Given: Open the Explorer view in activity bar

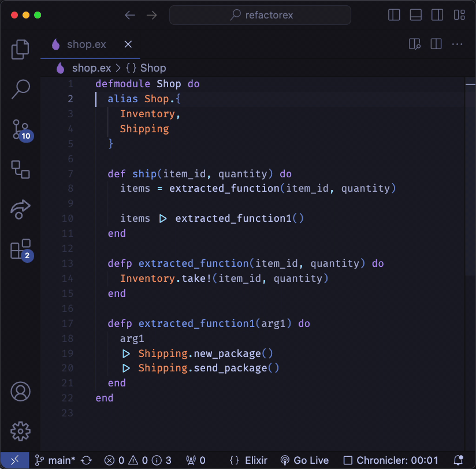Looking at the screenshot, I should (x=20, y=50).
